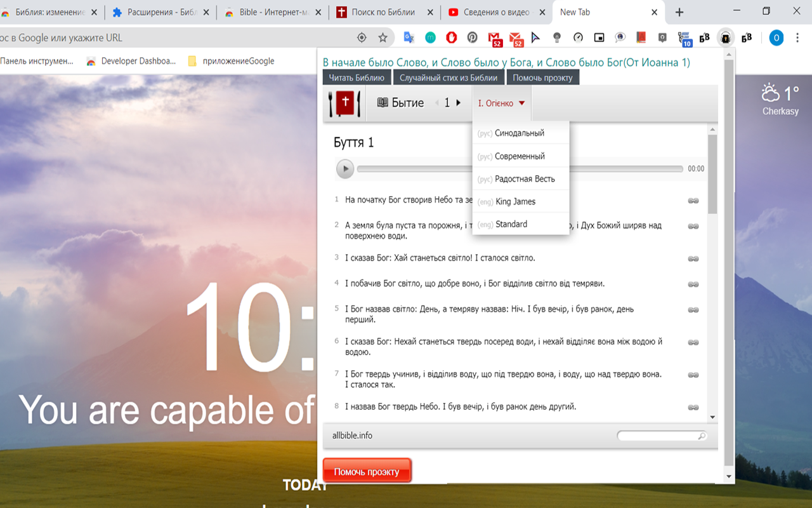Screen dimensions: 812x508
Task: Click the link icon beside verse 3
Action: 693,258
